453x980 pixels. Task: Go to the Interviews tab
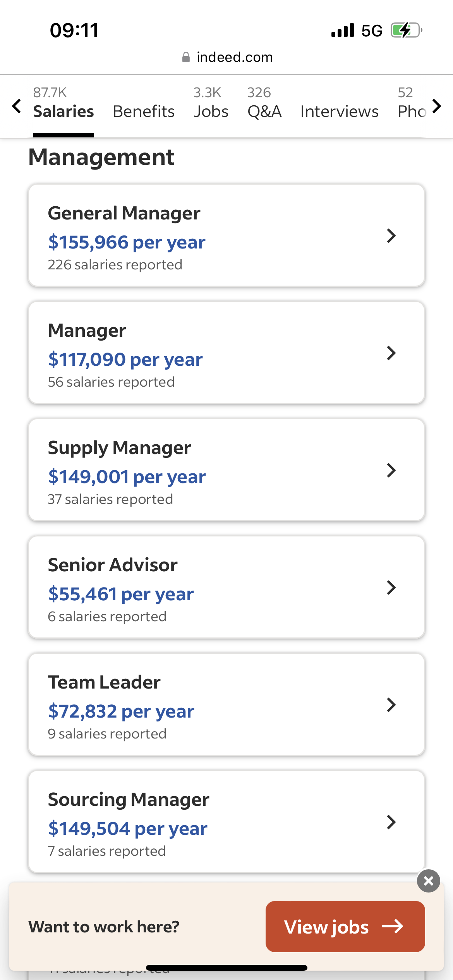[340, 111]
